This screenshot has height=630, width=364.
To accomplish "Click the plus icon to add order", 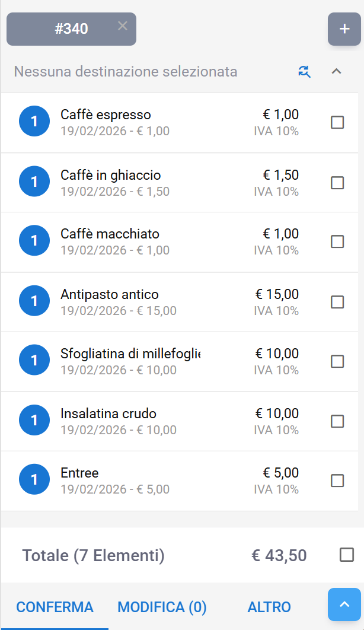I will (x=344, y=29).
